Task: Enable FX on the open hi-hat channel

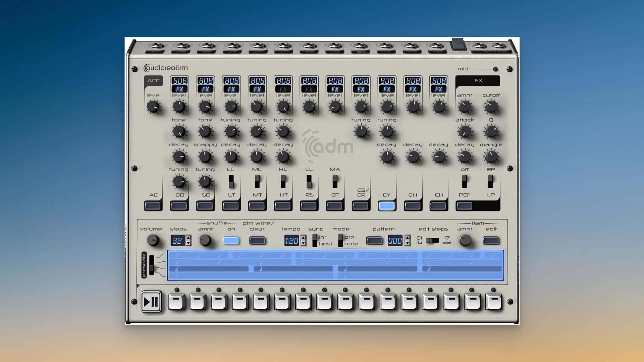Action: point(413,89)
